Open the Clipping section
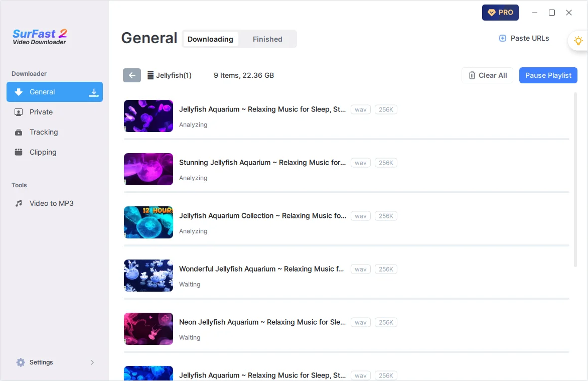 [55, 152]
